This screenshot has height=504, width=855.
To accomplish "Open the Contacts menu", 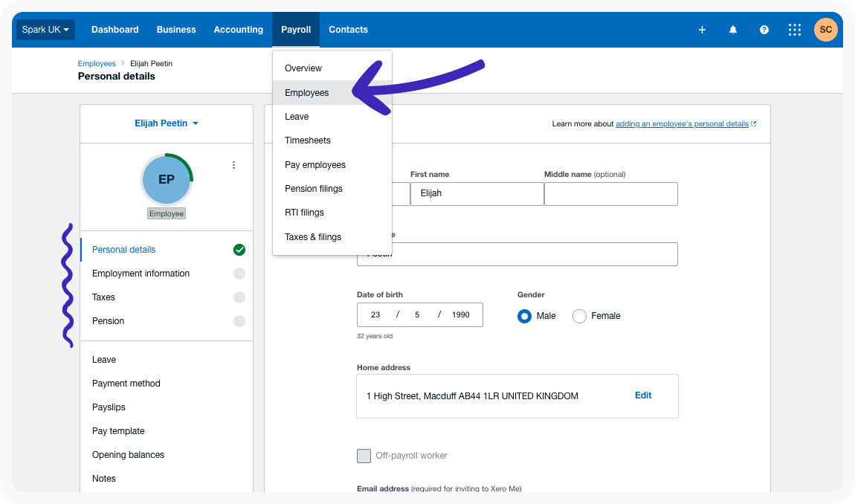I will pyautogui.click(x=349, y=30).
